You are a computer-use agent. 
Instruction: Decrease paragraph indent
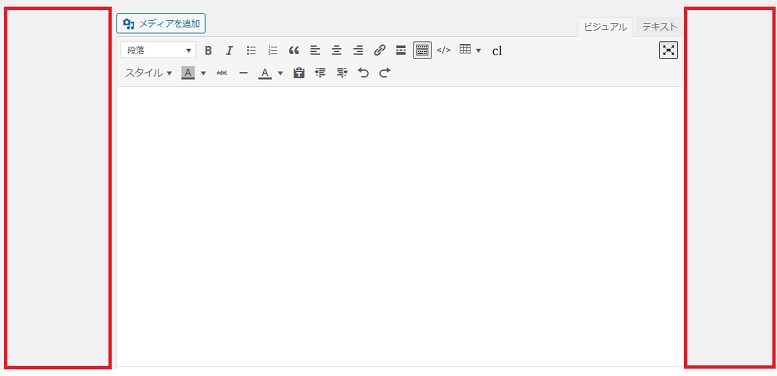pos(321,73)
